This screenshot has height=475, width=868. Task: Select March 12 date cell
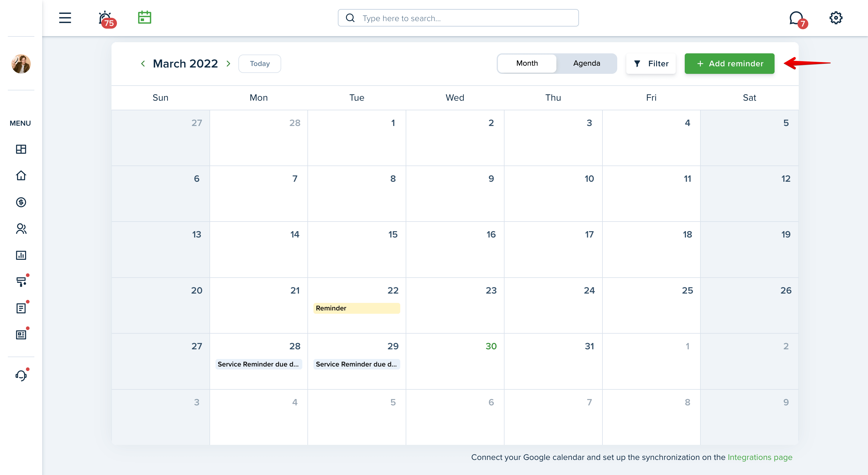pos(750,194)
